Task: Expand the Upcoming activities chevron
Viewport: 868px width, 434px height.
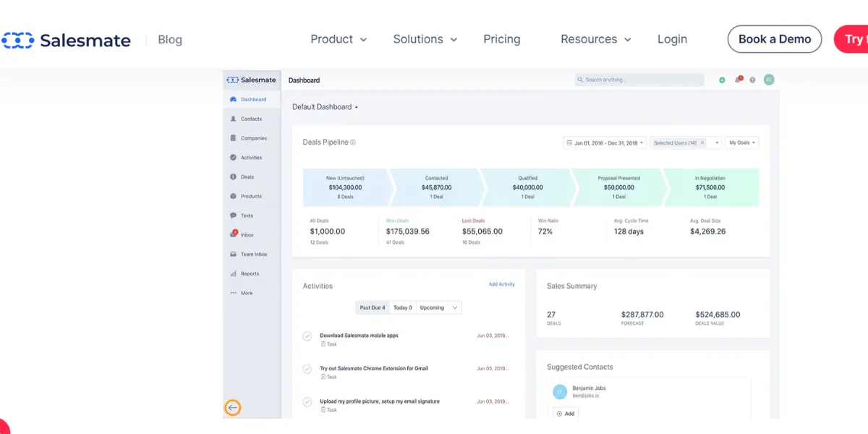Action: coord(455,307)
